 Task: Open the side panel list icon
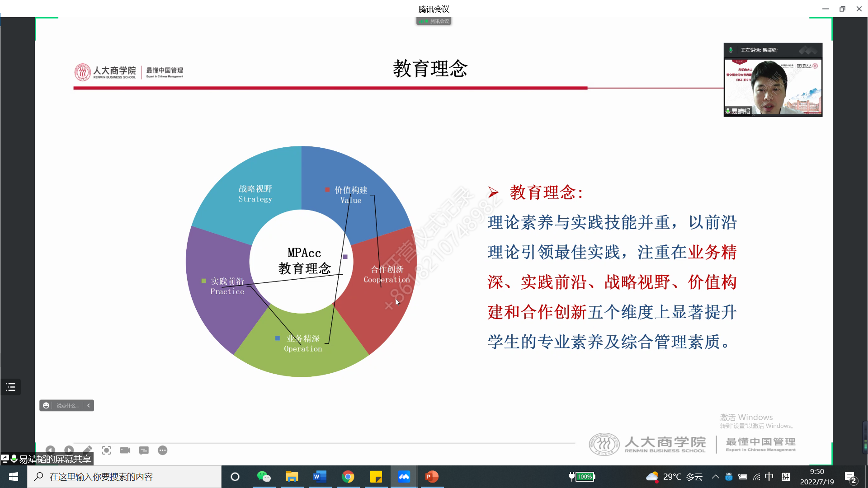point(11,387)
